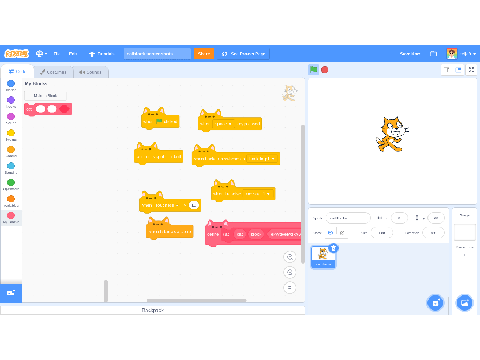Click the workspace horizontal scrollbar
The width and height of the screenshot is (480, 360).
196,300
